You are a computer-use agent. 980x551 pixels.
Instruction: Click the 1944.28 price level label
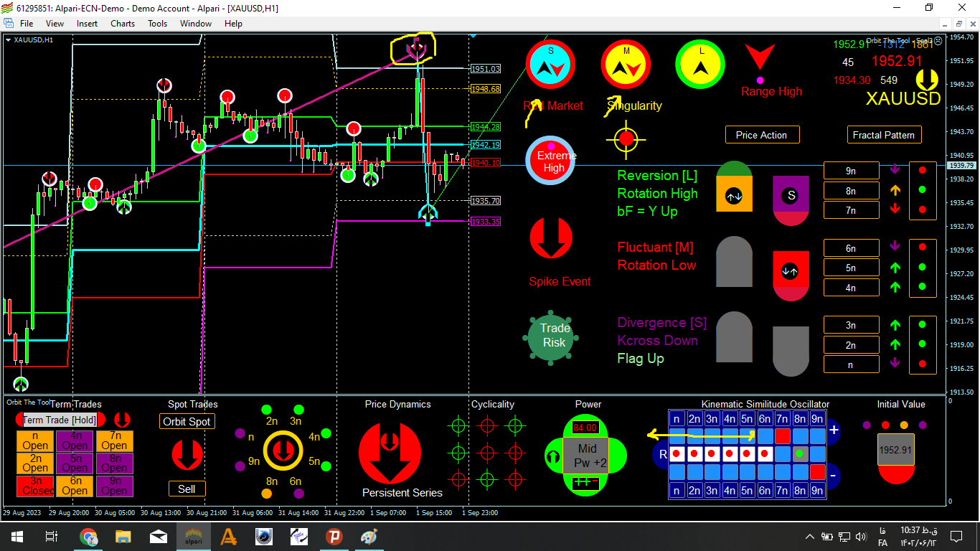click(x=486, y=127)
